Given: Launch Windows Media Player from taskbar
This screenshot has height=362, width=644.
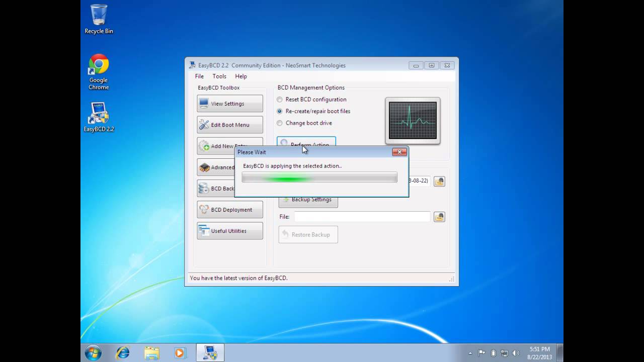Looking at the screenshot, I should 180,352.
